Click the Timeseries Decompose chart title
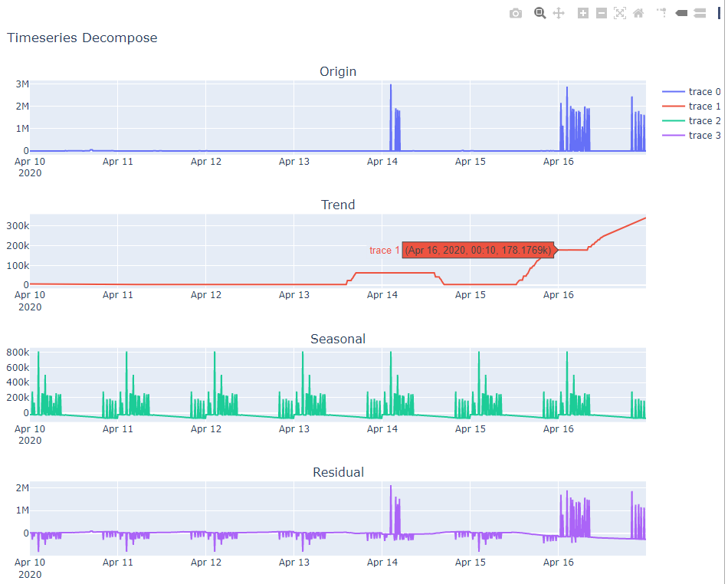 click(x=82, y=38)
